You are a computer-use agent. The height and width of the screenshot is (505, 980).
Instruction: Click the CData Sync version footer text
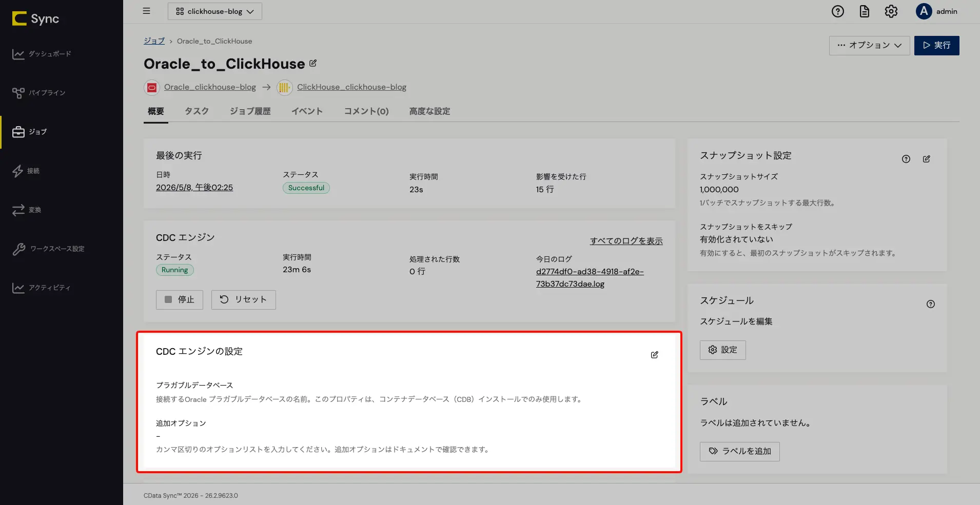coord(191,496)
